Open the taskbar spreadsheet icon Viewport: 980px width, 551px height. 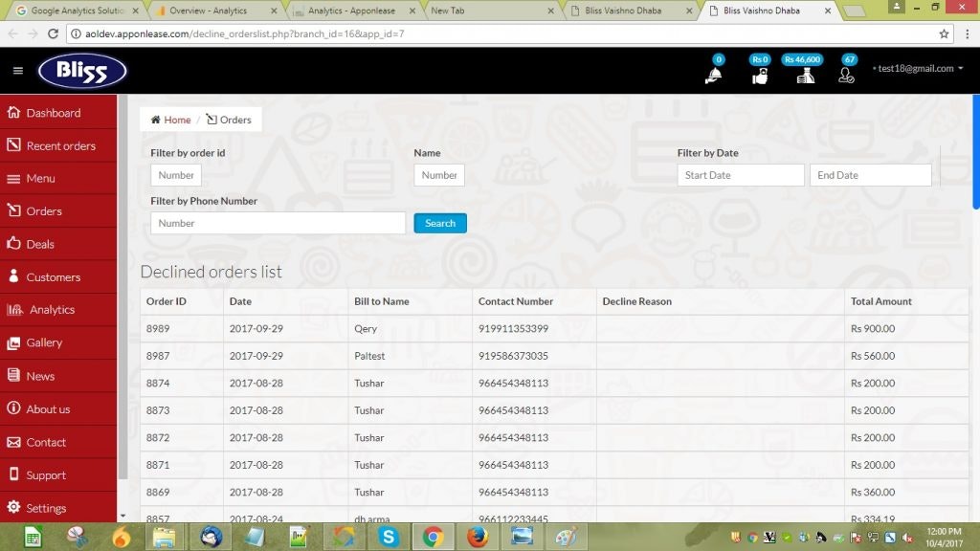(x=33, y=537)
